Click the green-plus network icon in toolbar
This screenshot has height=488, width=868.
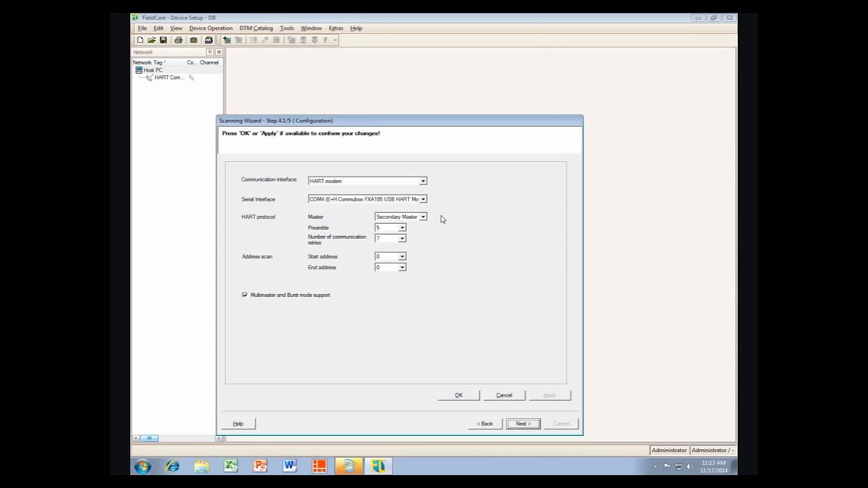pos(226,40)
